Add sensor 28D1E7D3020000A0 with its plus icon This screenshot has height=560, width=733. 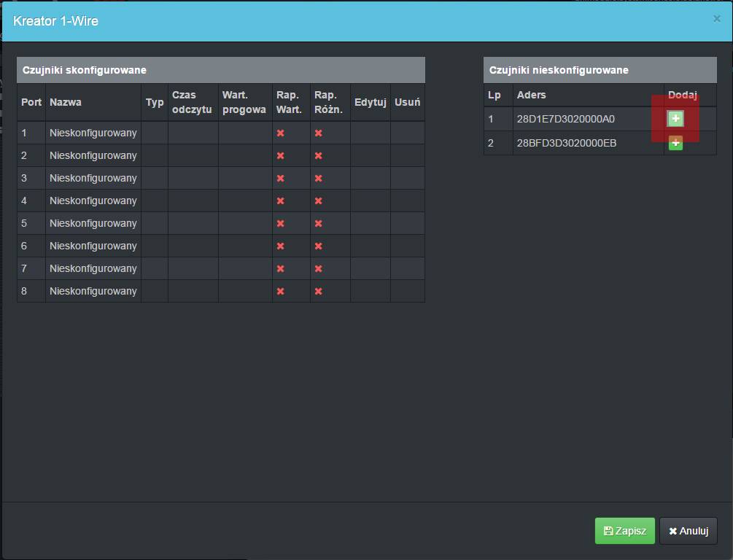(675, 119)
